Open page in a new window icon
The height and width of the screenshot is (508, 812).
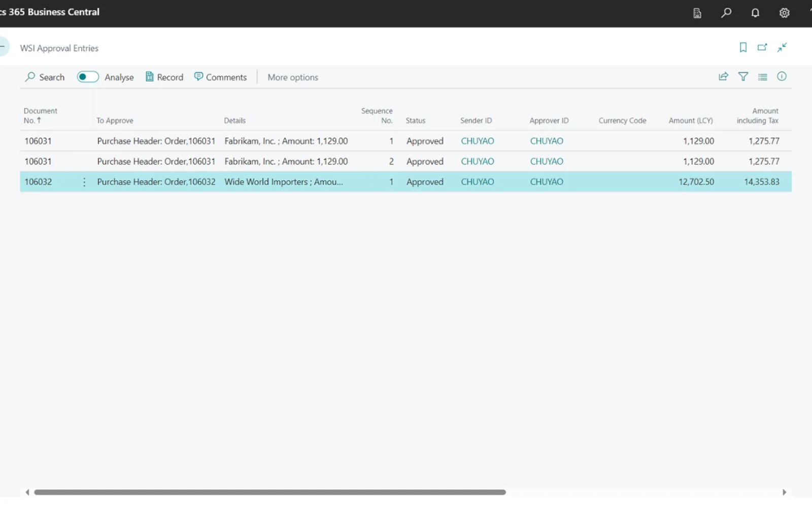tap(762, 47)
